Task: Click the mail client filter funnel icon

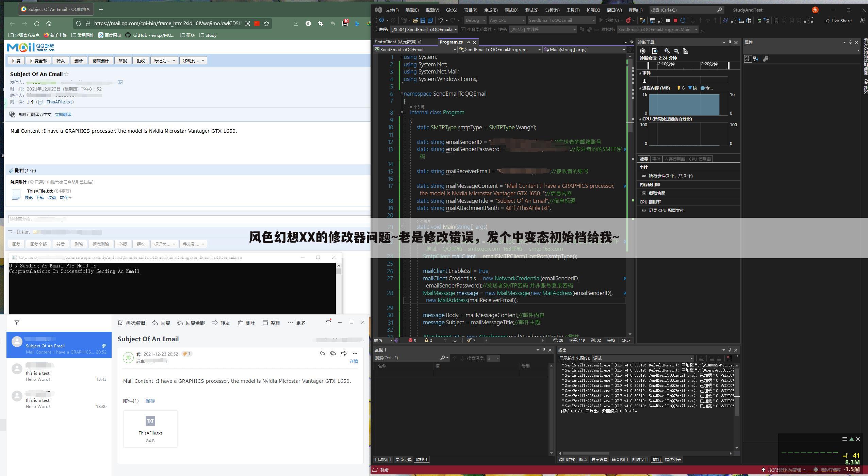Action: click(x=17, y=323)
